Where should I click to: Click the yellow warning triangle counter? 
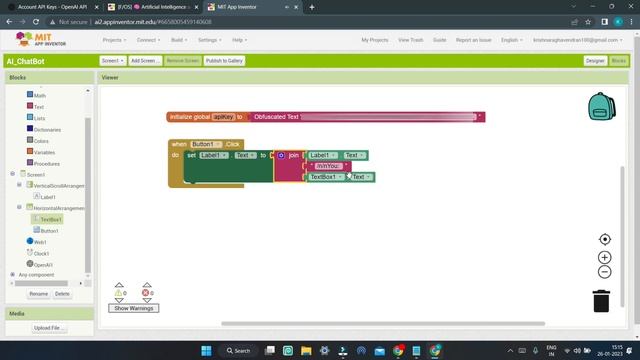(118, 293)
